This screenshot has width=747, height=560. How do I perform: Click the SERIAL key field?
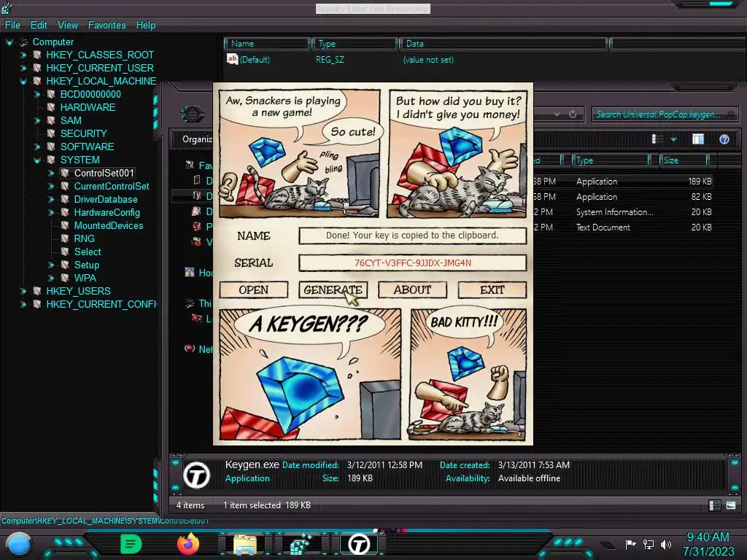pos(413,262)
